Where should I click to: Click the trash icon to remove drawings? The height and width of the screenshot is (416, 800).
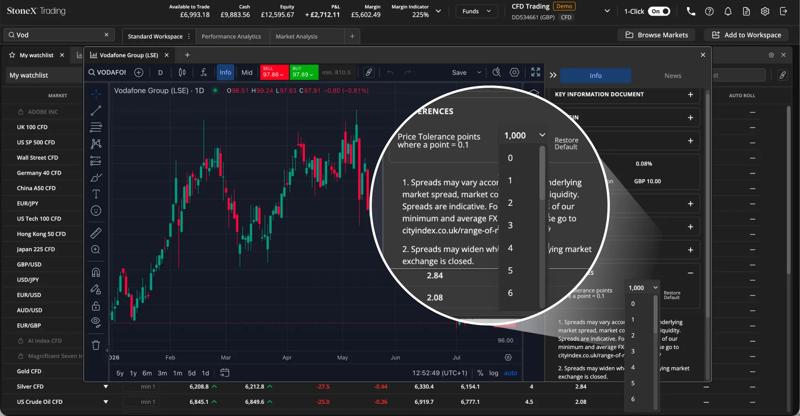coord(96,345)
